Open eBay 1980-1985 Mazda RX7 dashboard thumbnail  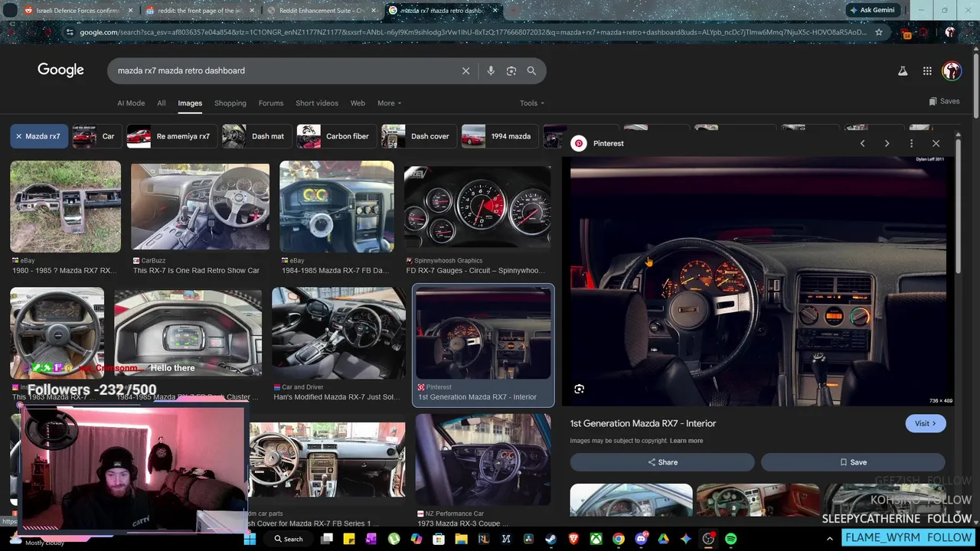[x=65, y=207]
